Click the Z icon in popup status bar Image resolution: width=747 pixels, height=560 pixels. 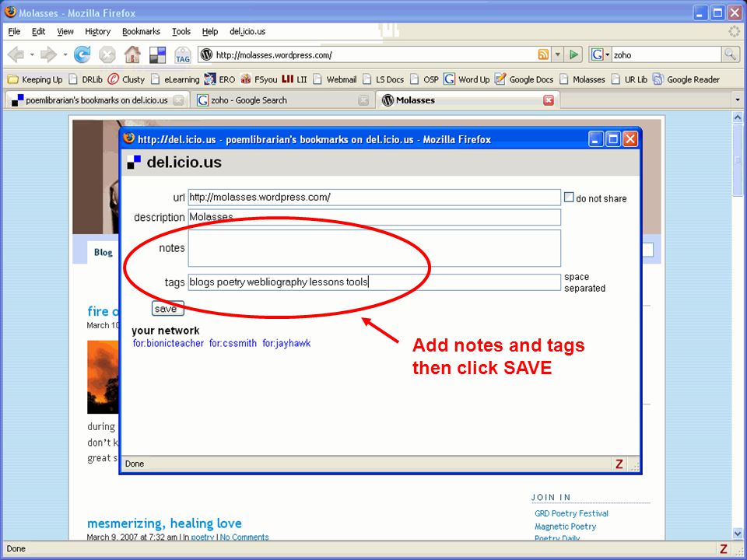619,464
